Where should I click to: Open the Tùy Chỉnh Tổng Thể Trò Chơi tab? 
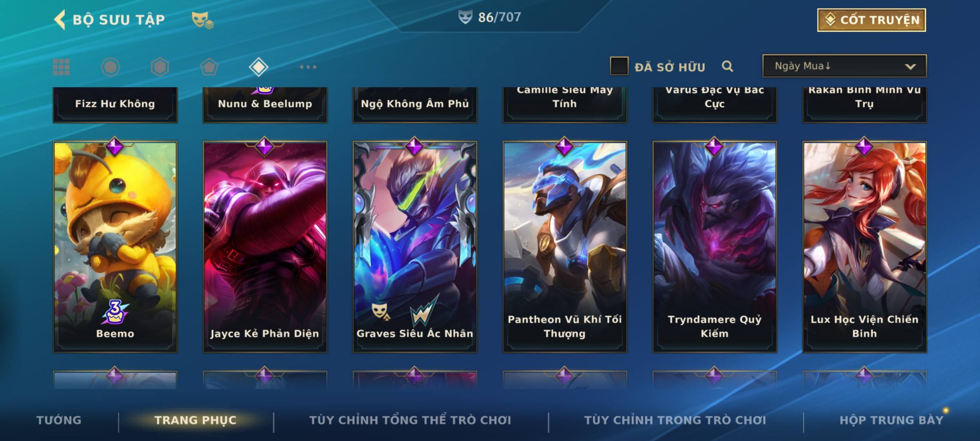point(410,420)
